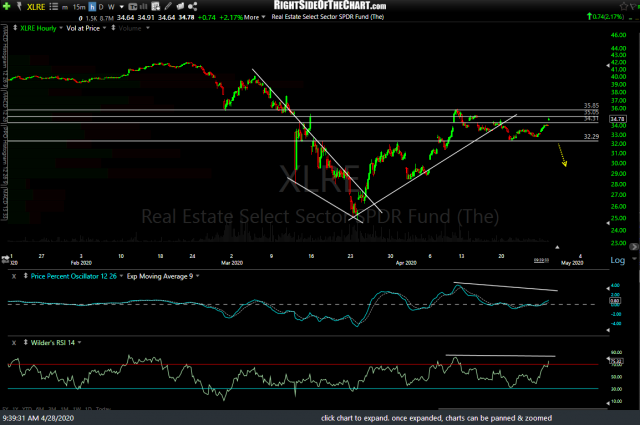Click the XLRE ticker symbol field
The height and width of the screenshot is (425, 640).
(x=34, y=6)
